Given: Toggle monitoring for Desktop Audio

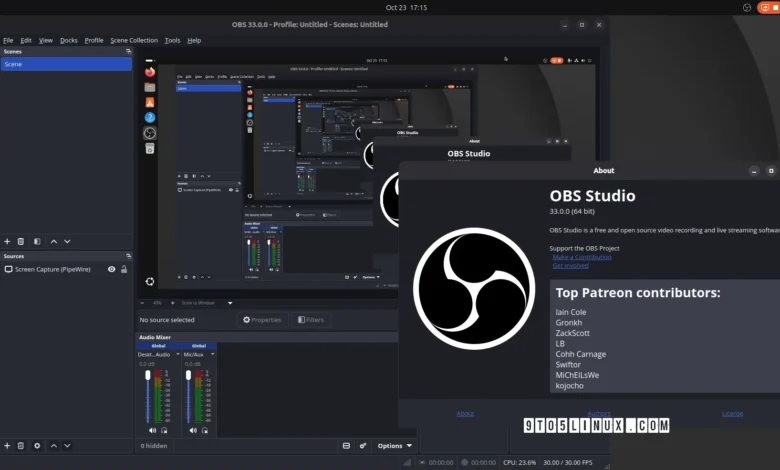Looking at the screenshot, I should click(x=164, y=430).
